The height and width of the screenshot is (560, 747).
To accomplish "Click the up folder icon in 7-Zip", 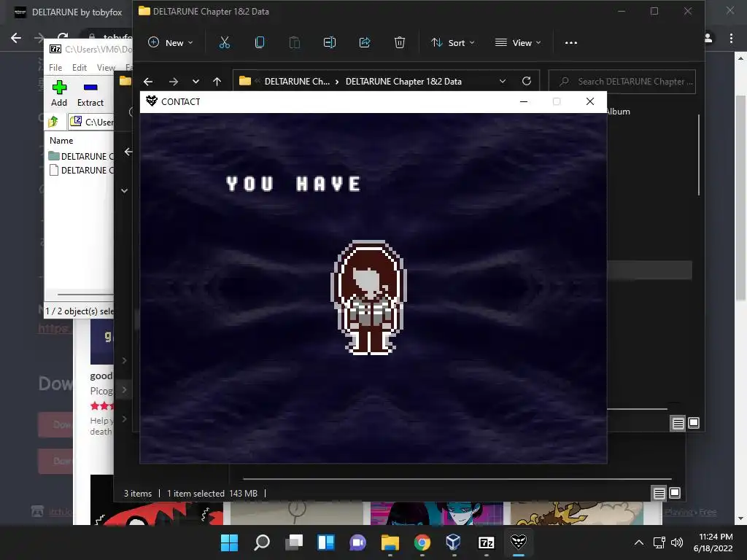I will [53, 122].
